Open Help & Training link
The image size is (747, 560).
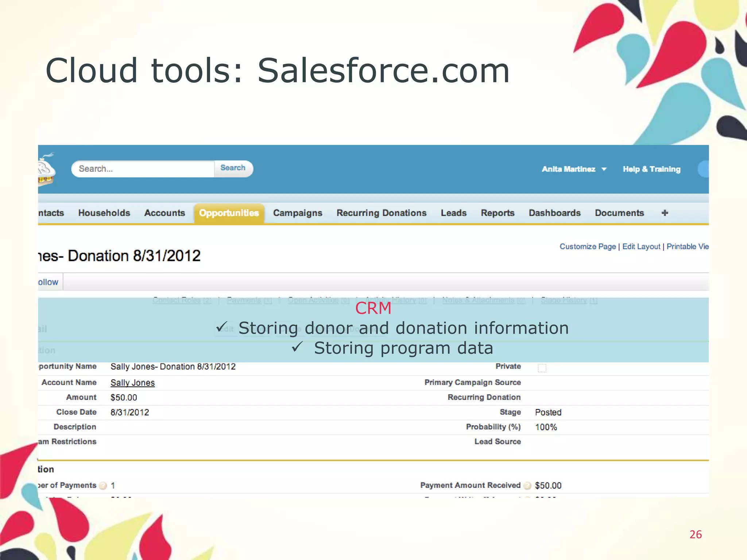point(651,169)
